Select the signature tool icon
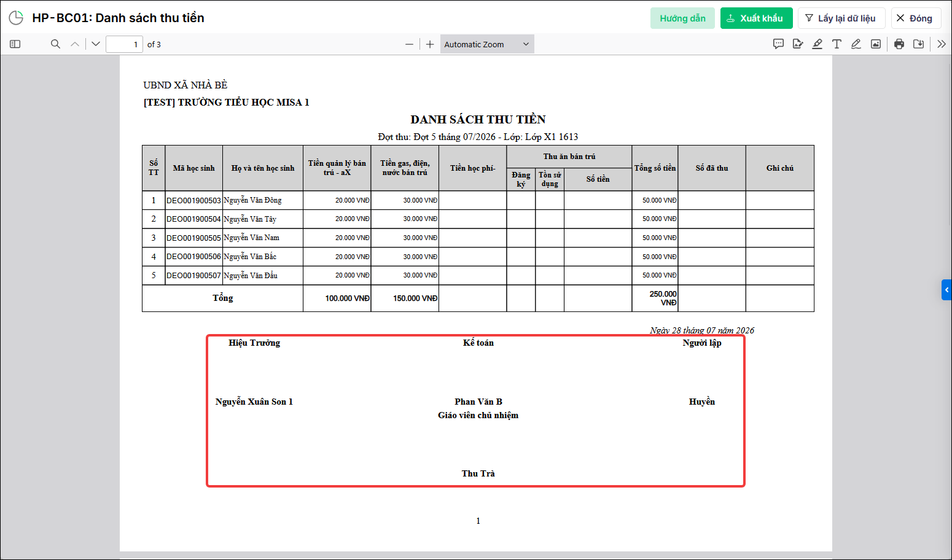952x560 pixels. click(798, 44)
